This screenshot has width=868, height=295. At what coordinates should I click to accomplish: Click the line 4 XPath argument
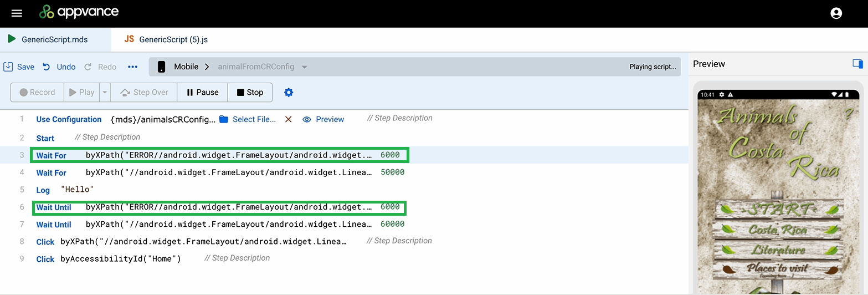click(229, 172)
